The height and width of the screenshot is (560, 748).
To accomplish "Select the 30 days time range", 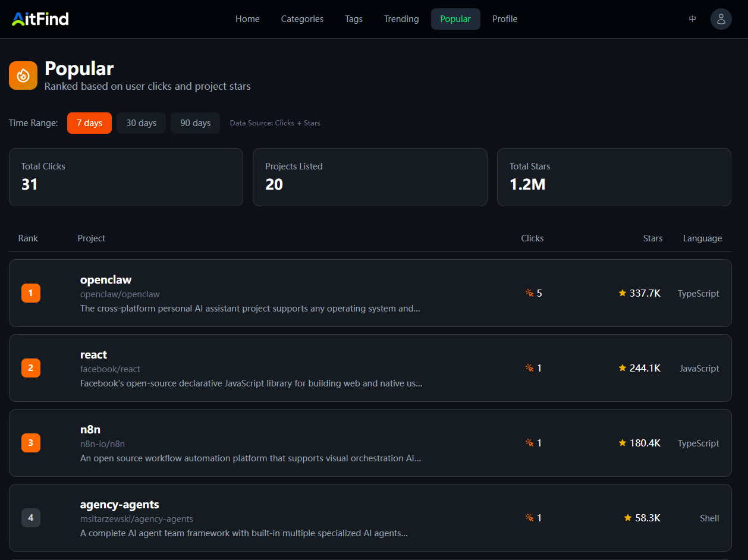I will click(x=142, y=123).
